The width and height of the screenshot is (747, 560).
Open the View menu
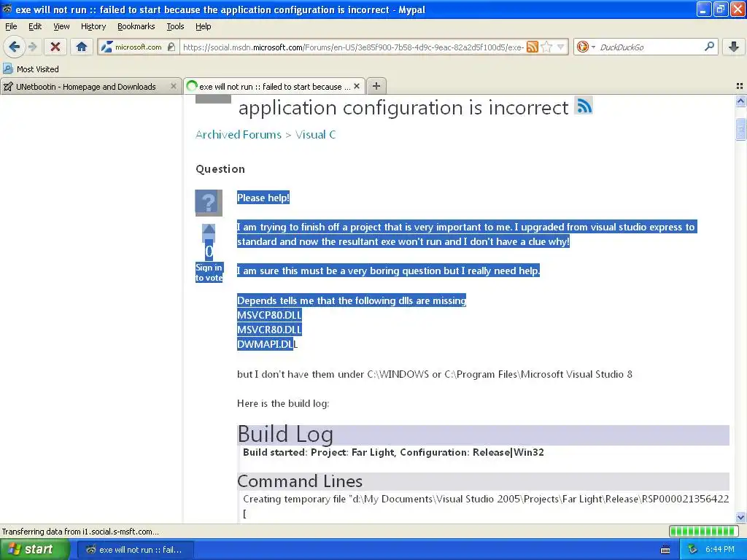pos(61,26)
